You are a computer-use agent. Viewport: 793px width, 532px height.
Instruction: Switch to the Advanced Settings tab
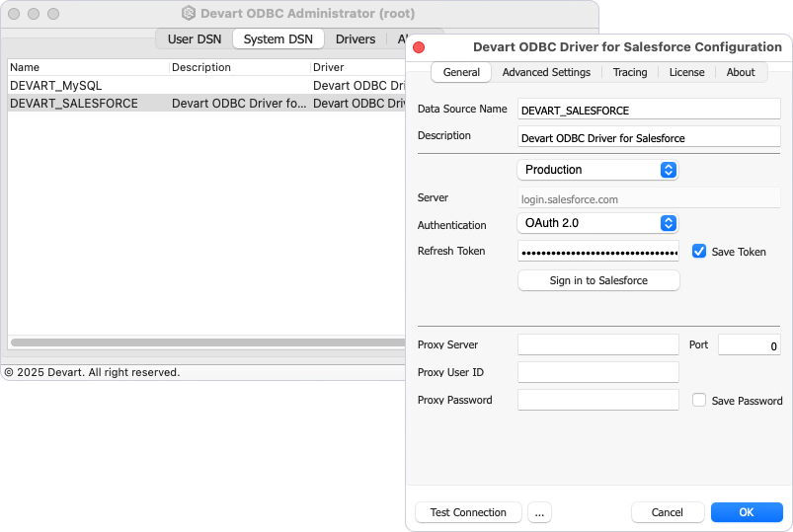(x=546, y=72)
